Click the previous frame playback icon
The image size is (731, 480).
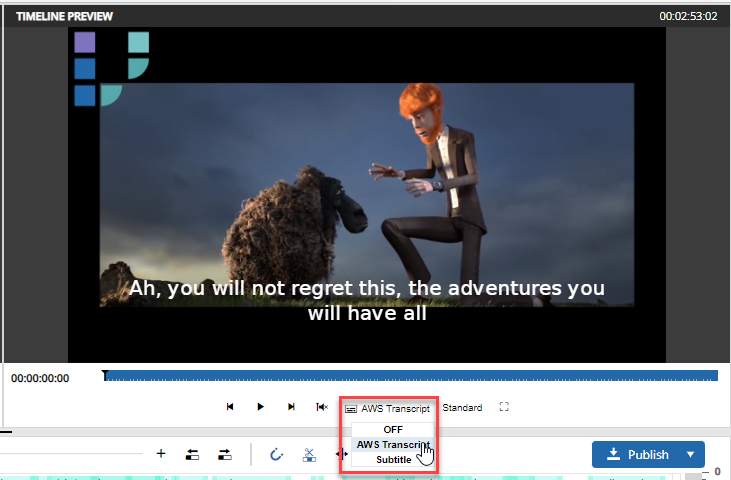coord(230,407)
